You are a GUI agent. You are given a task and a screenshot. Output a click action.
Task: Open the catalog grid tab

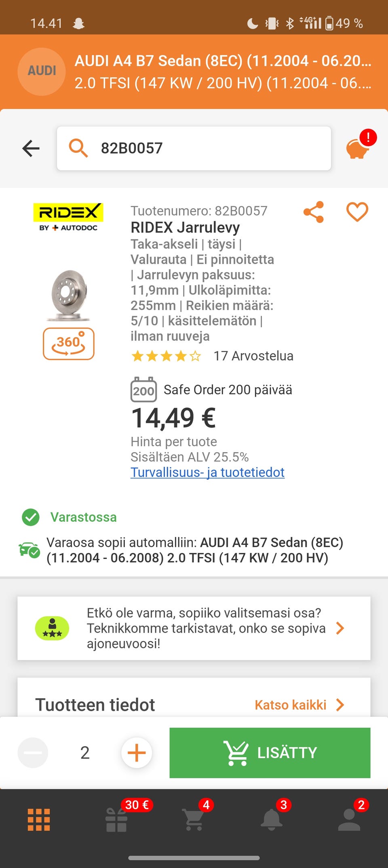[39, 820]
